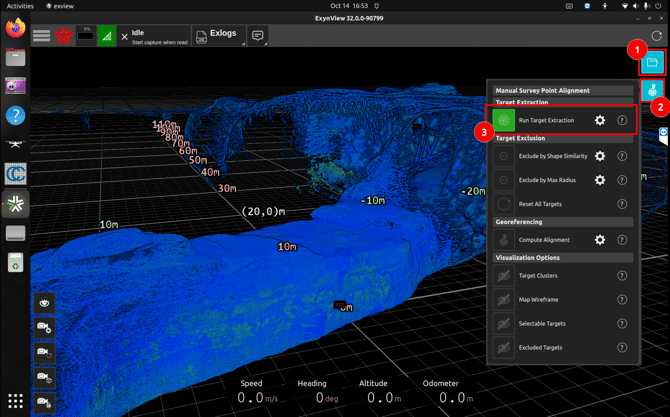Expand the Exlogs dropdown
This screenshot has height=417, width=670.
coord(218,36)
